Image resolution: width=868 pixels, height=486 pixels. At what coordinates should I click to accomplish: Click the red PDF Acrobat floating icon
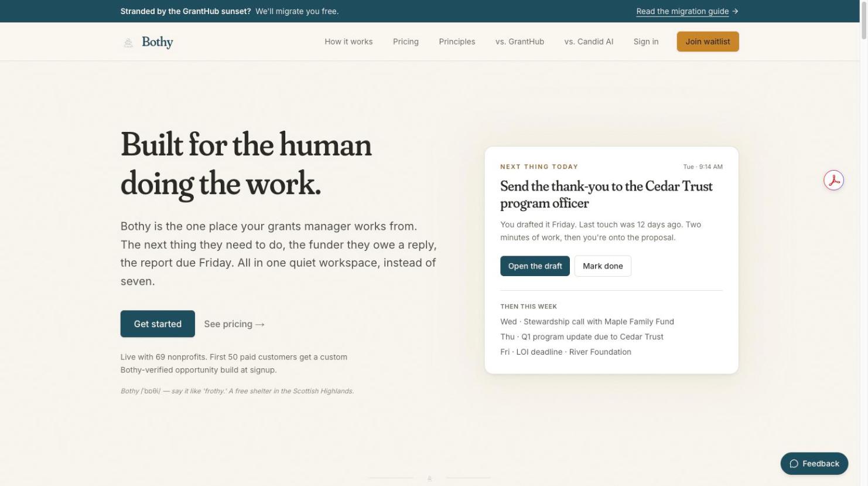coord(833,181)
